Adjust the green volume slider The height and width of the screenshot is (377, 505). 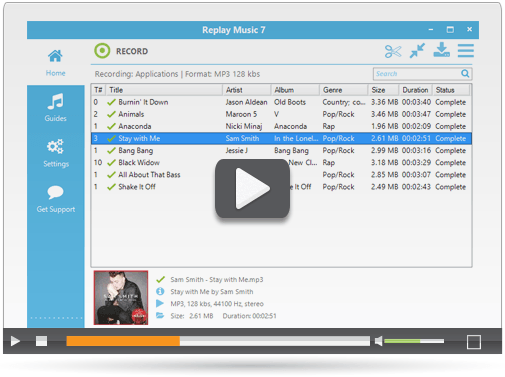pyautogui.click(x=414, y=341)
